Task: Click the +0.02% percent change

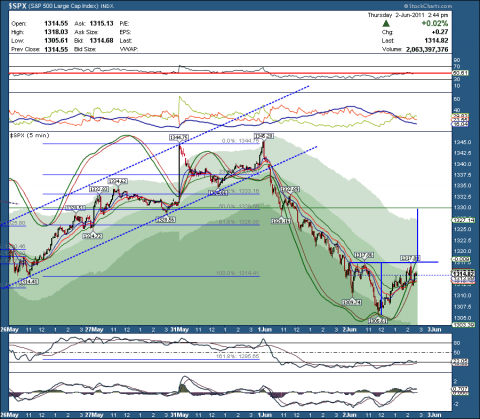Action: (x=435, y=23)
